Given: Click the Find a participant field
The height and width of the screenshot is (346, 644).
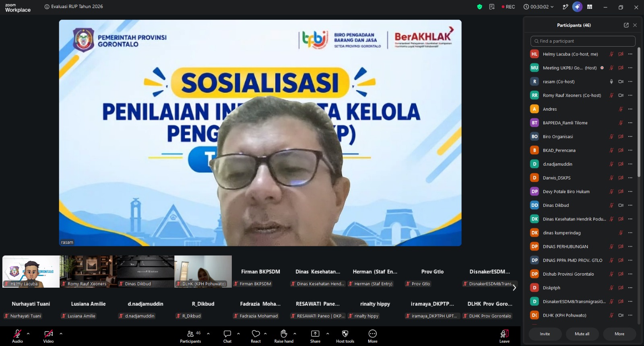Looking at the screenshot, I should (x=583, y=41).
